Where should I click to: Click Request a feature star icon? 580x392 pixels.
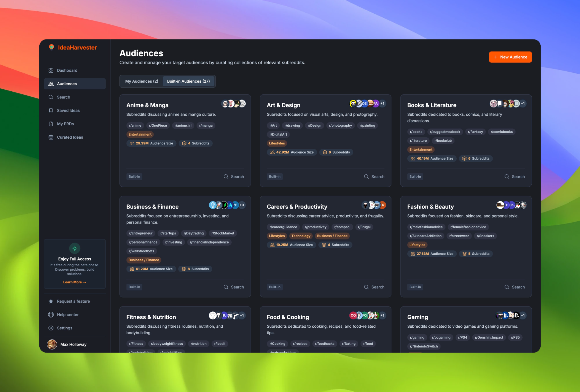point(51,301)
